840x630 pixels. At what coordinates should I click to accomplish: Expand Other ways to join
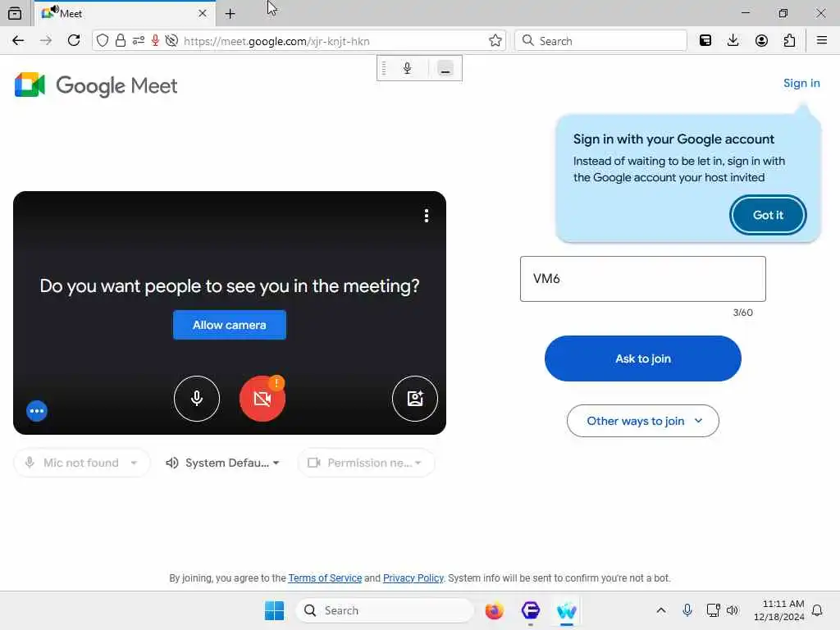pos(643,421)
